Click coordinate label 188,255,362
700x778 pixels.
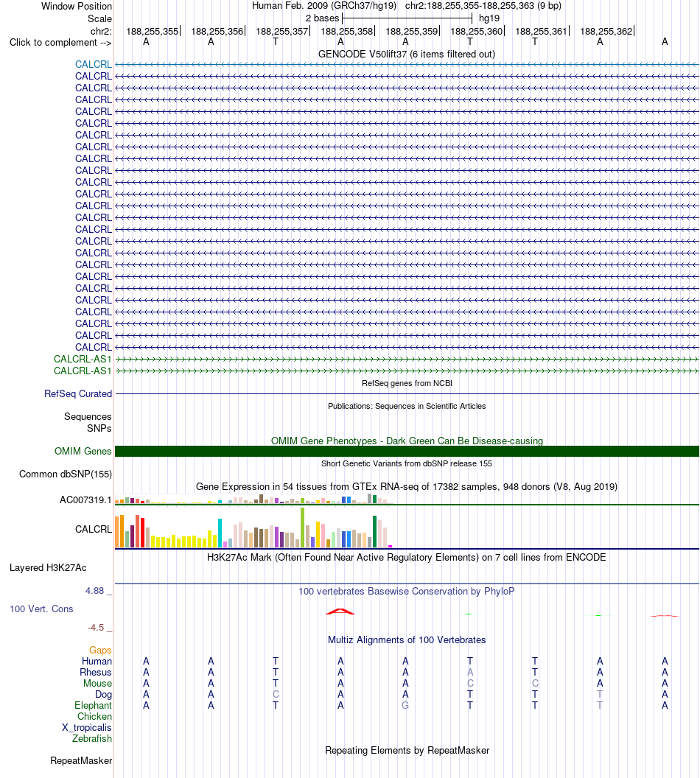[606, 31]
